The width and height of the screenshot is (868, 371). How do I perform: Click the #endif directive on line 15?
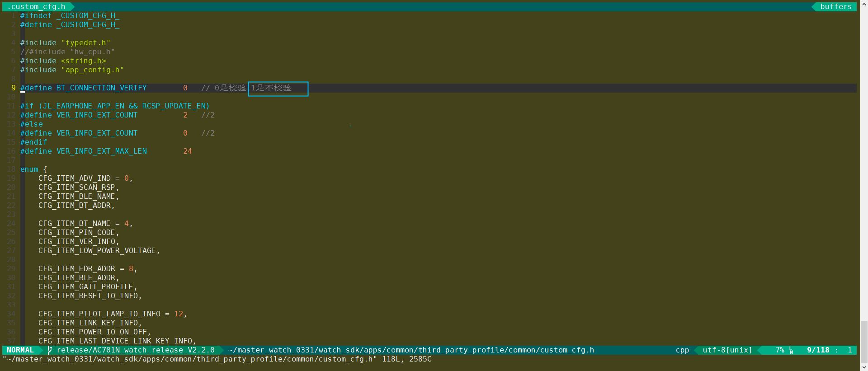(34, 142)
